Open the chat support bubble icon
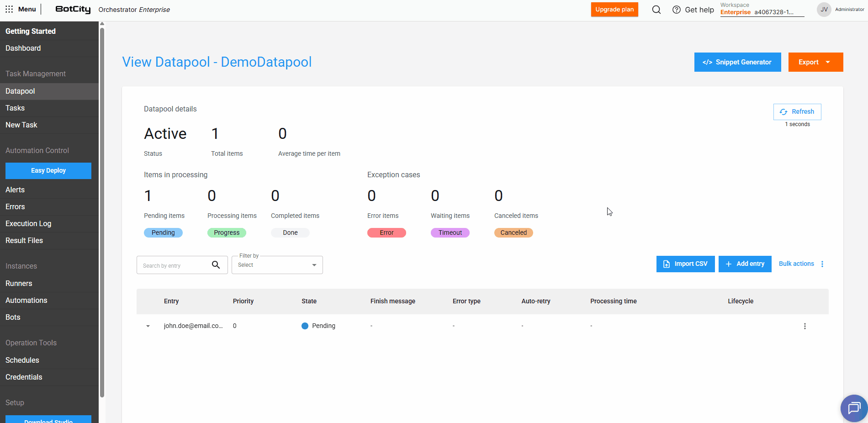Viewport: 868px width, 423px height. click(x=853, y=407)
